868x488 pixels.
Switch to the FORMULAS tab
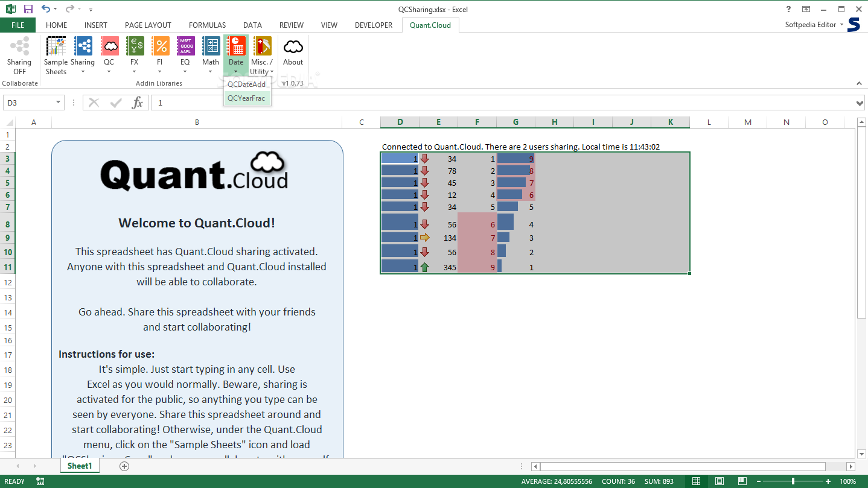pyautogui.click(x=207, y=25)
